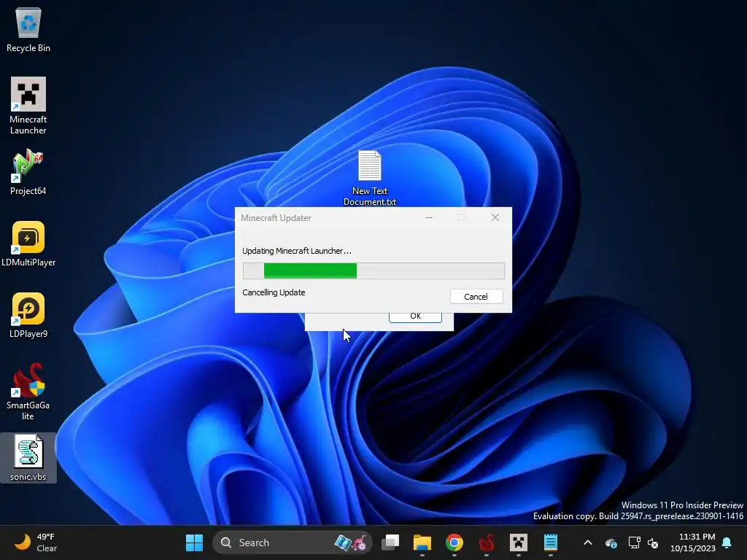
Task: Click the Minecraft Updater title text
Action: pos(276,217)
